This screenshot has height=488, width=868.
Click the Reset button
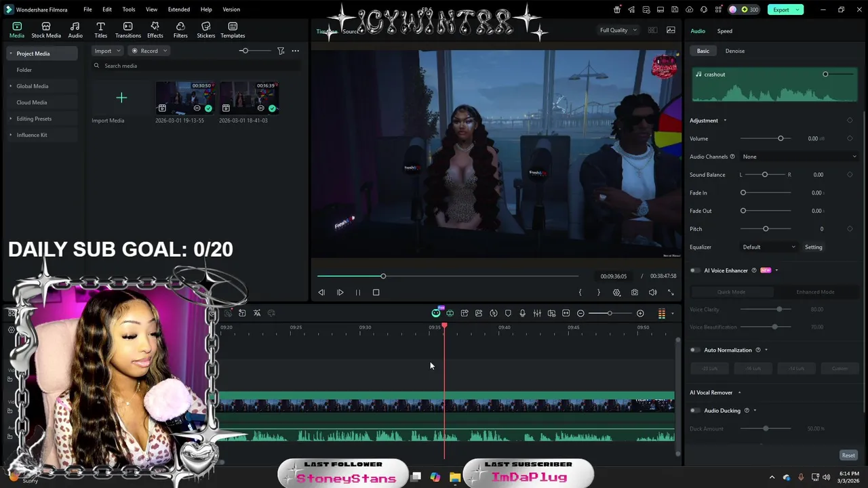[x=848, y=455]
